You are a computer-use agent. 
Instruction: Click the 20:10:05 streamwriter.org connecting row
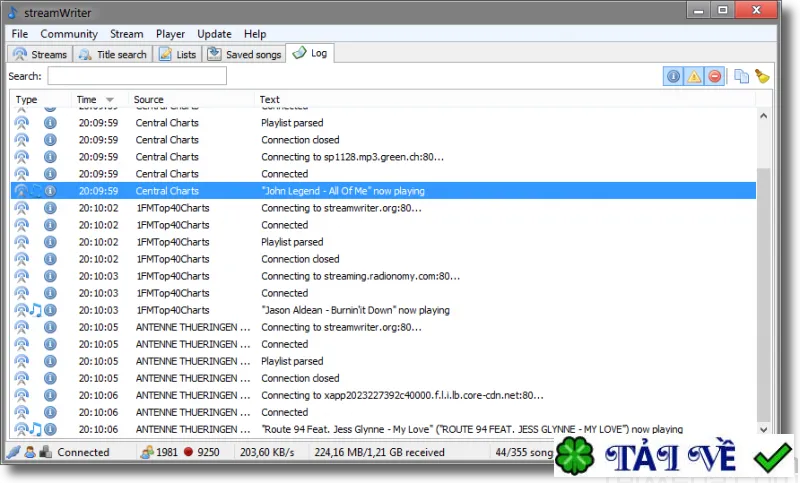point(383,327)
